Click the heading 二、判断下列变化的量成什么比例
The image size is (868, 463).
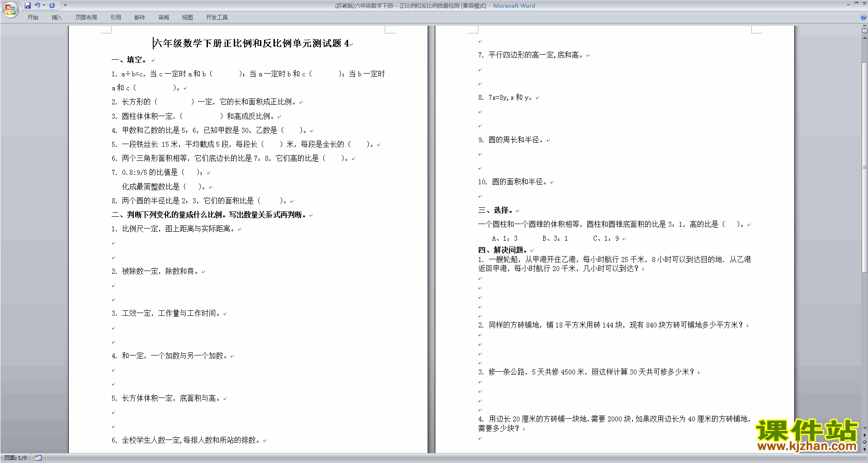pos(209,215)
